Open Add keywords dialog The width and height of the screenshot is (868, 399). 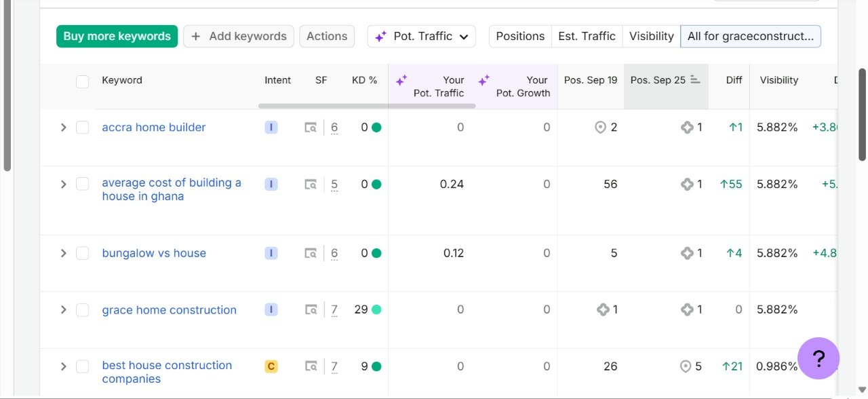[x=239, y=37]
